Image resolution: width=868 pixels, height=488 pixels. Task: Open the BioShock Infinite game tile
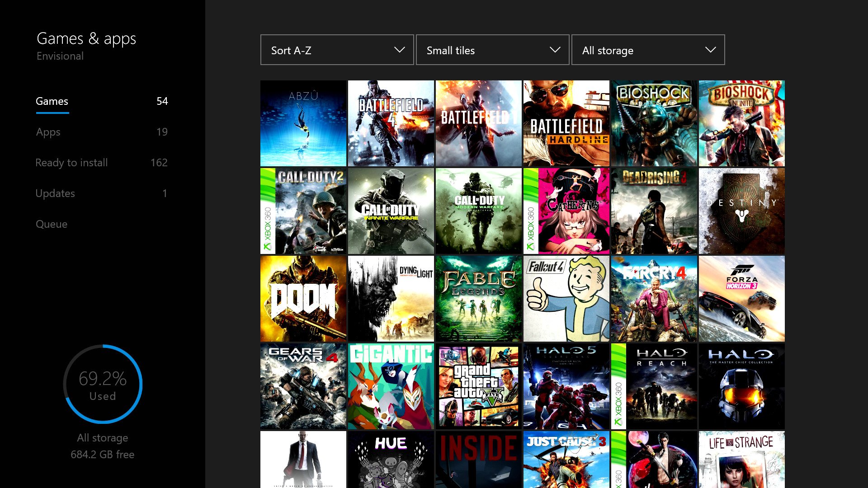point(741,123)
